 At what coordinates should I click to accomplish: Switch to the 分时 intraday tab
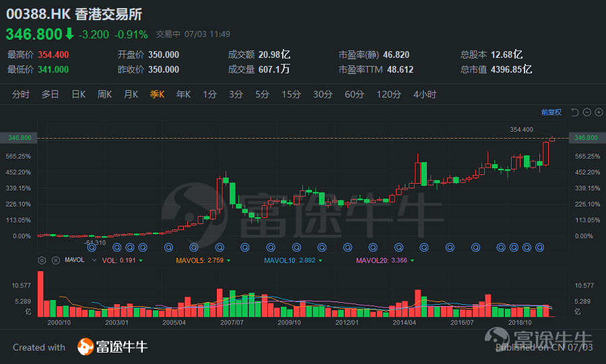[20, 94]
